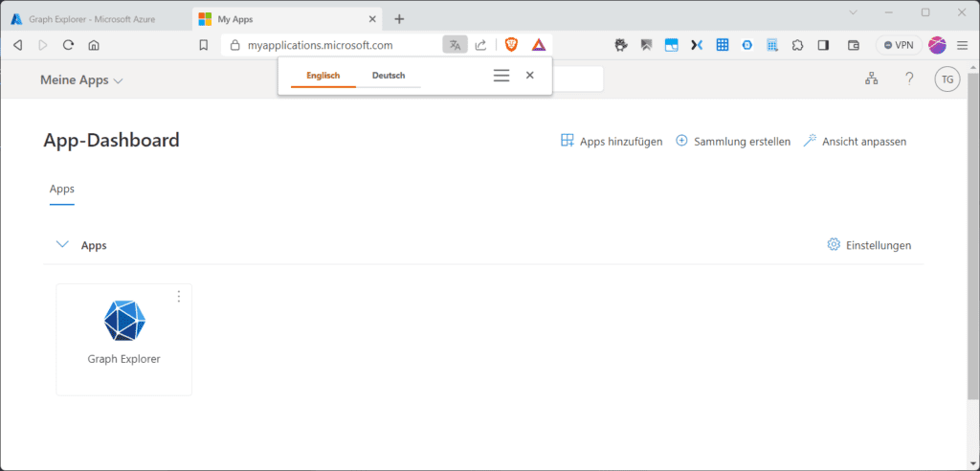The height and width of the screenshot is (471, 980).
Task: Open the browser home page
Action: click(94, 45)
